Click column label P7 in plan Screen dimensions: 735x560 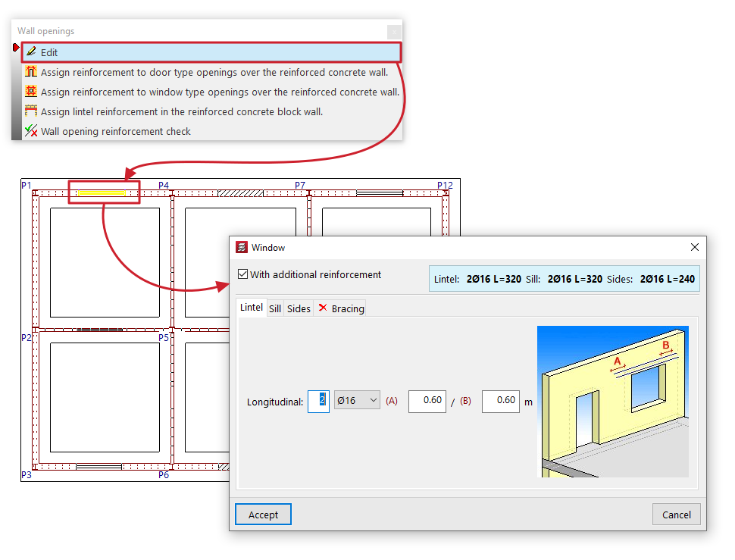click(300, 185)
